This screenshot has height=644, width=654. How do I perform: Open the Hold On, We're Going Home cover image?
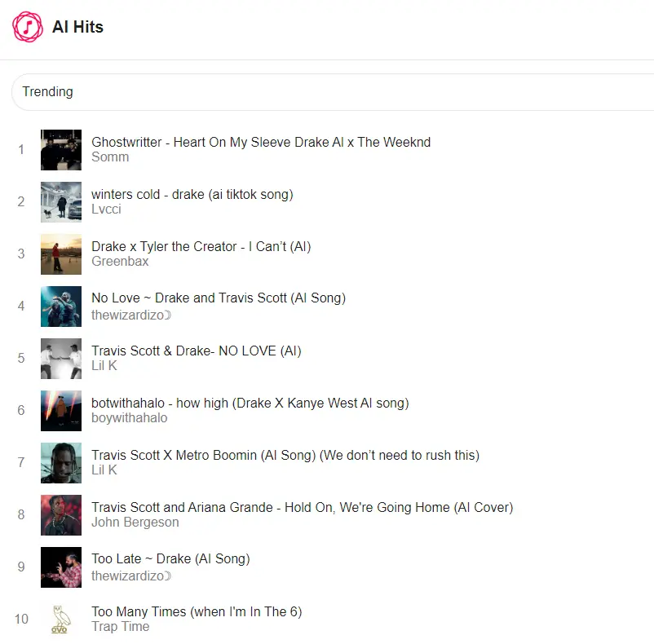click(61, 515)
